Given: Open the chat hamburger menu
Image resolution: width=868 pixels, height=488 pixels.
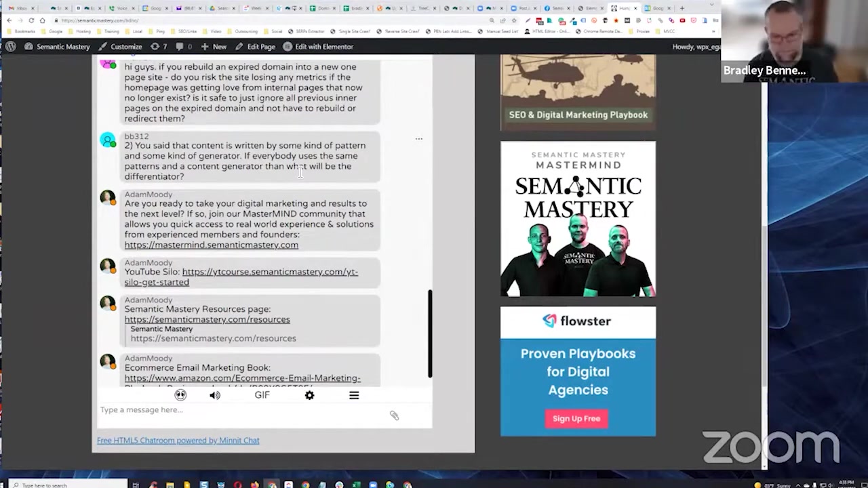Looking at the screenshot, I should (354, 395).
